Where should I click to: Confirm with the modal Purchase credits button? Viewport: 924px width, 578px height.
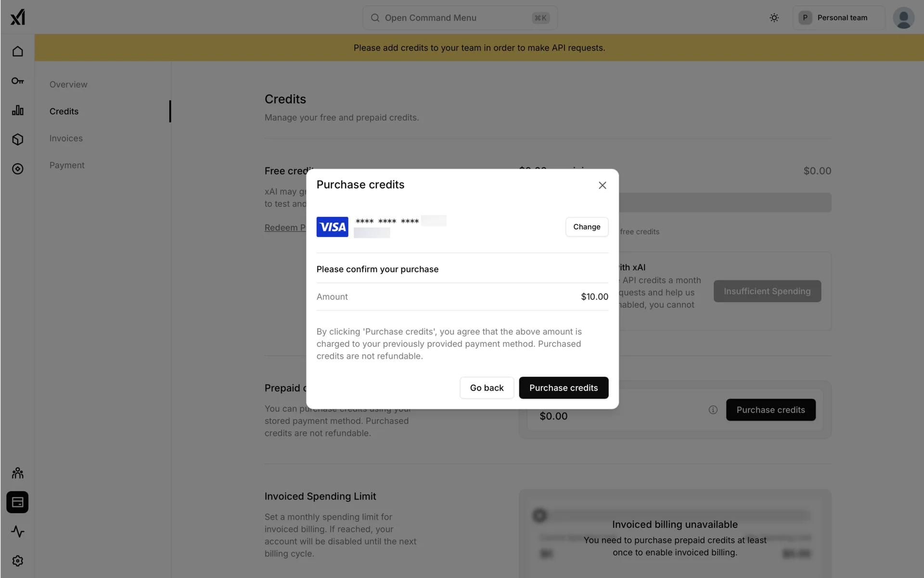pos(564,388)
